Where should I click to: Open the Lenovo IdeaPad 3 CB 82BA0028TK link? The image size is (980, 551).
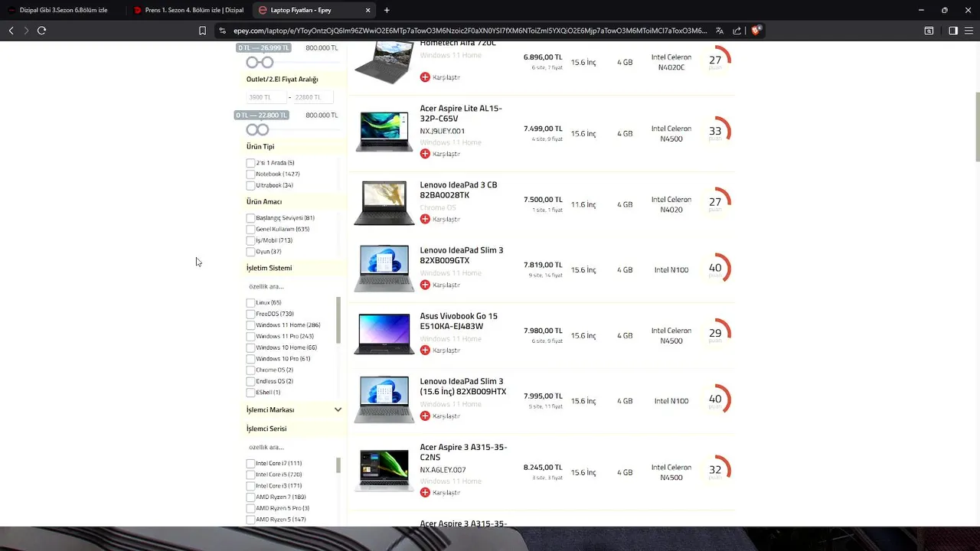pyautogui.click(x=459, y=190)
